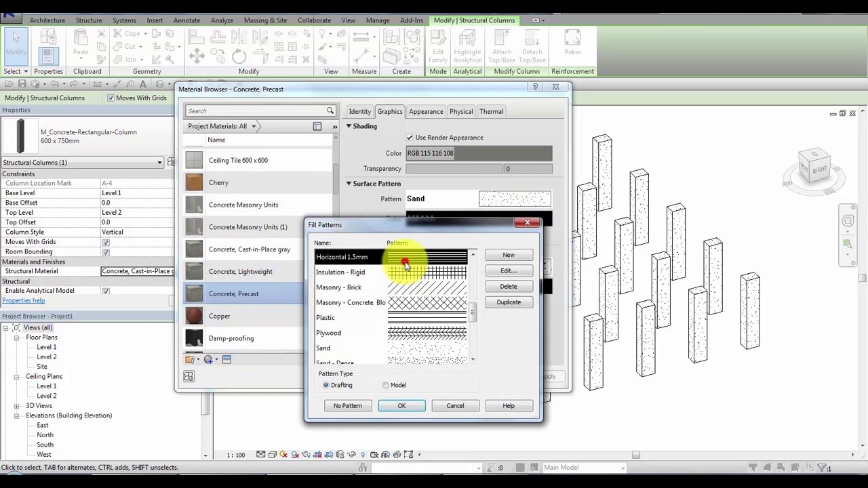Image resolution: width=868 pixels, height=488 pixels.
Task: Toggle Room Bounding checkbox in Properties
Action: coord(106,252)
